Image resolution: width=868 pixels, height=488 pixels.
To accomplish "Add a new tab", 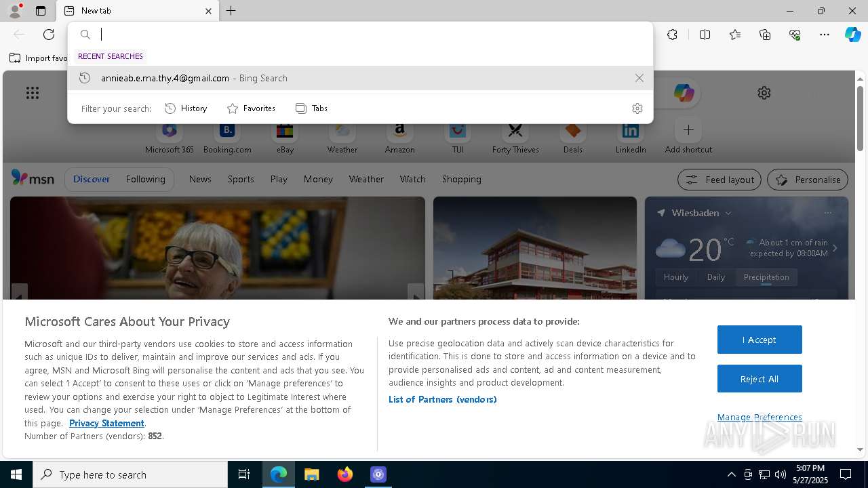I will (x=231, y=11).
